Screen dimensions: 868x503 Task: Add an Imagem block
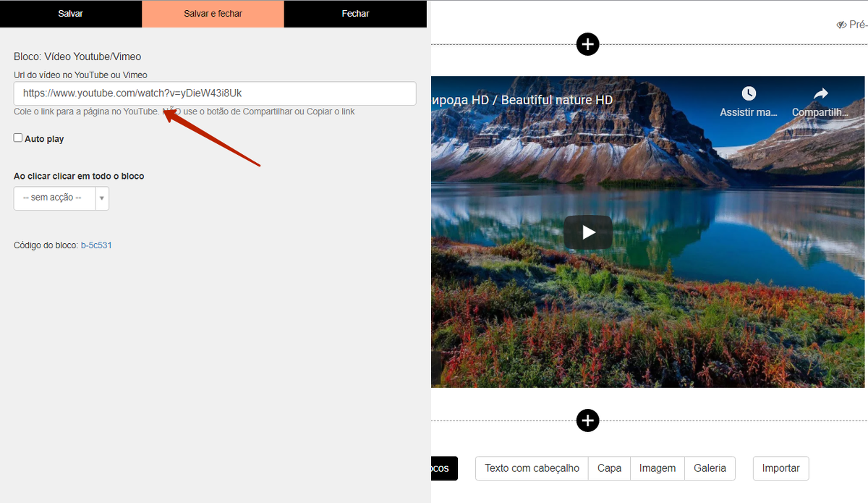coord(657,468)
